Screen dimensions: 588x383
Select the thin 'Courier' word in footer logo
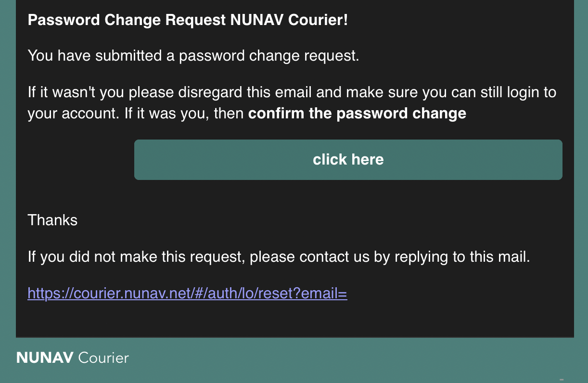point(103,357)
